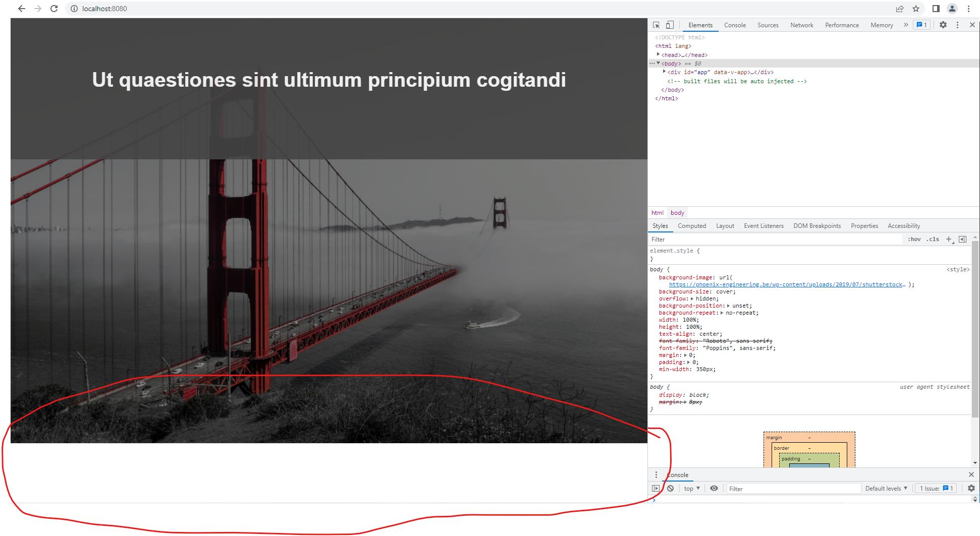Open the <style> source link

958,269
